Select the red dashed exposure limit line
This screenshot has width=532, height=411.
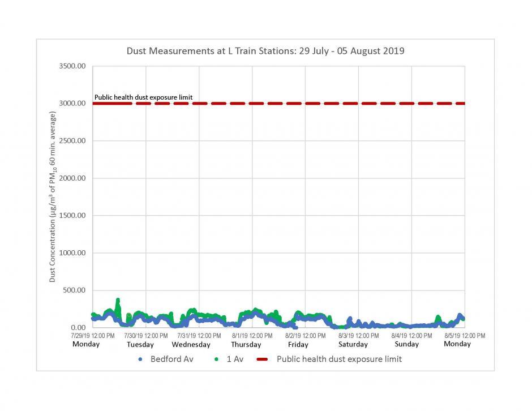coord(283,103)
